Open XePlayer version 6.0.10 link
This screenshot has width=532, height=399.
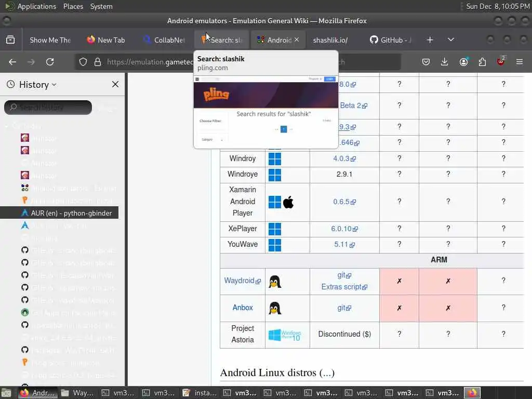[x=344, y=229]
